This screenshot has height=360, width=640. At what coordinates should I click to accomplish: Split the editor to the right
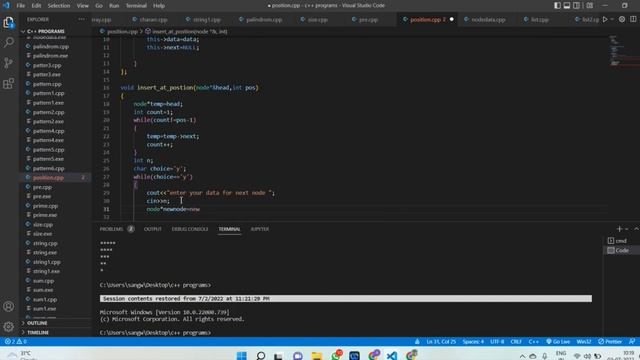tap(633, 20)
